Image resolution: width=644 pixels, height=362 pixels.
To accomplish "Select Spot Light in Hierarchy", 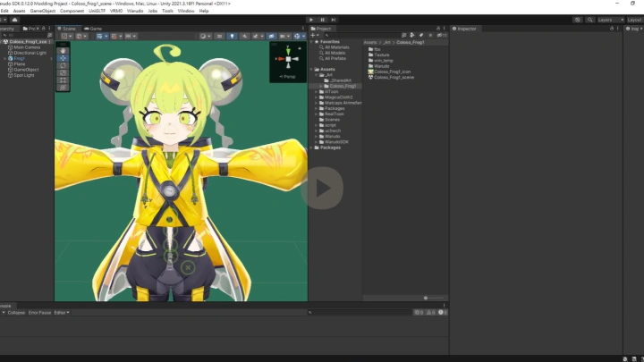I will tap(24, 75).
